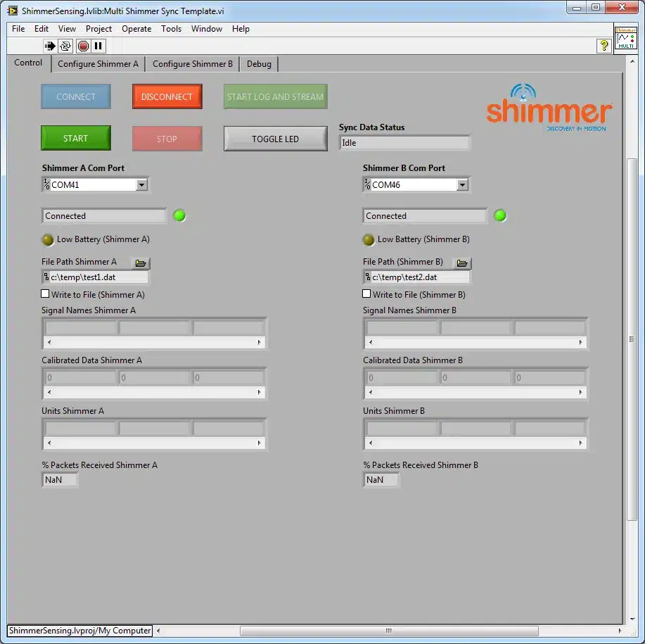Screen dimensions: 645x644
Task: Open the View menu
Action: (x=67, y=29)
